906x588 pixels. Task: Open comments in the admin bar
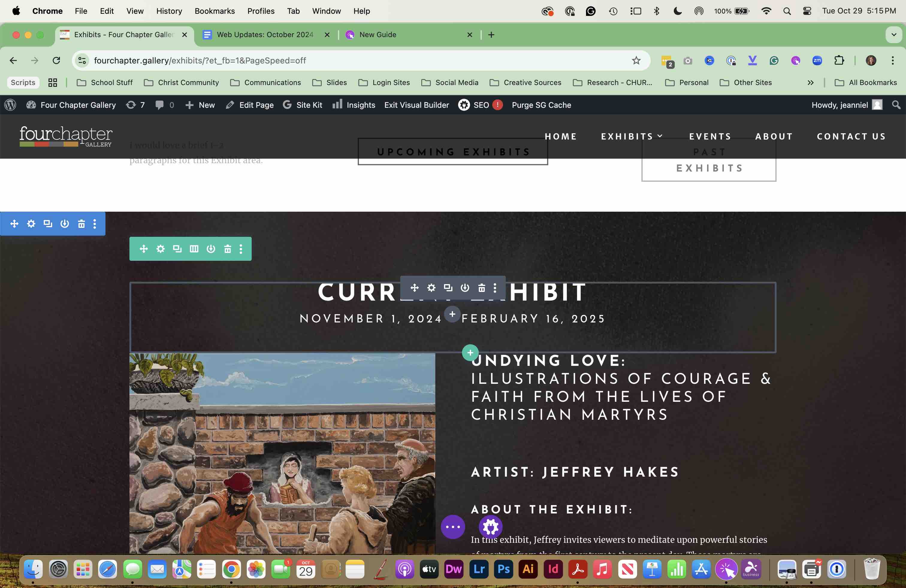(164, 105)
